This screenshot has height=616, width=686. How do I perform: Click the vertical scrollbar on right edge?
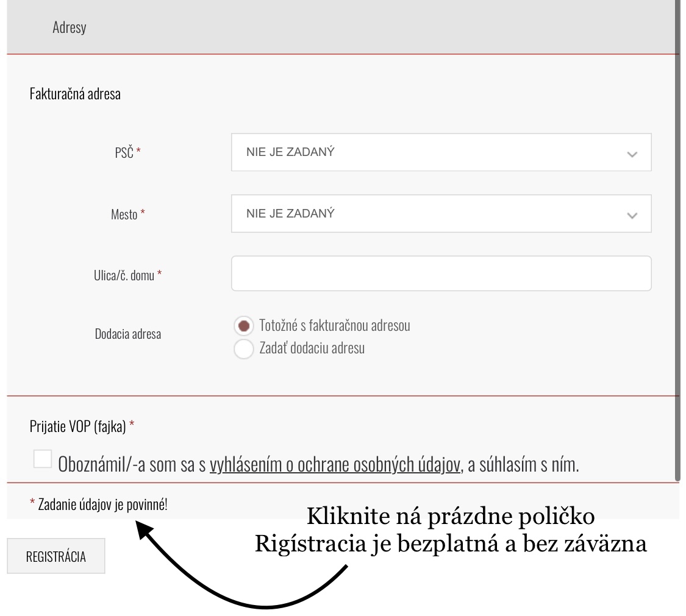coord(677,244)
